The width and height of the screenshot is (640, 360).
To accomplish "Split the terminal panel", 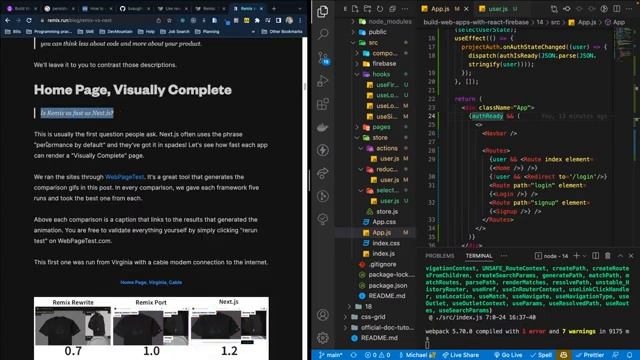I will click(596, 256).
